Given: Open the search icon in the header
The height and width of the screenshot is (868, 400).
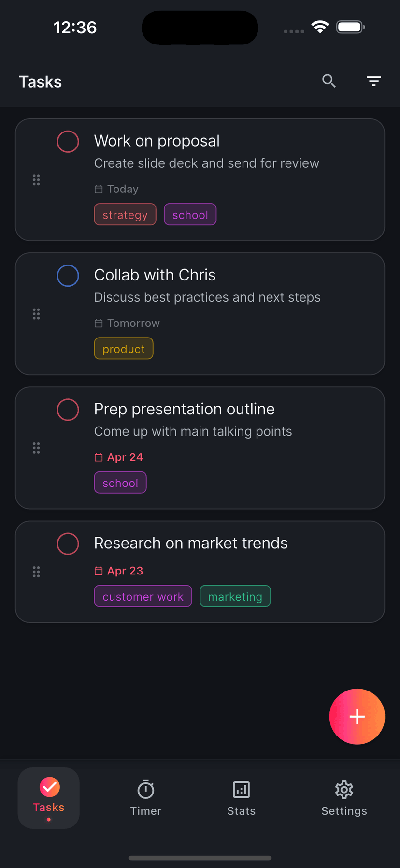Looking at the screenshot, I should [x=329, y=81].
